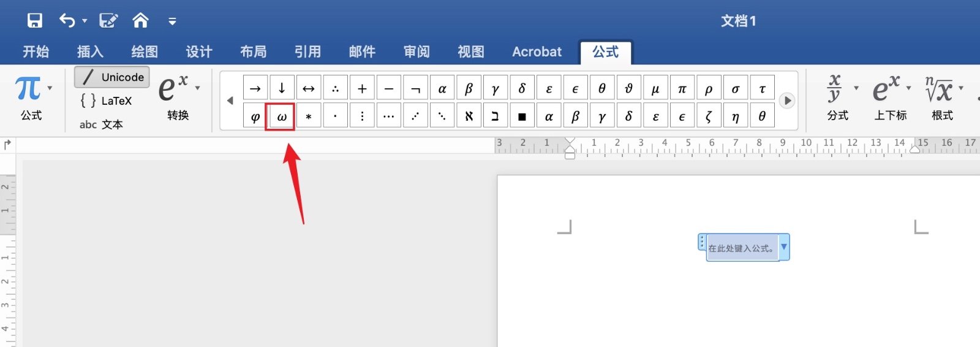Insert the phi φ symbol
This screenshot has width=980, height=347.
(x=255, y=116)
